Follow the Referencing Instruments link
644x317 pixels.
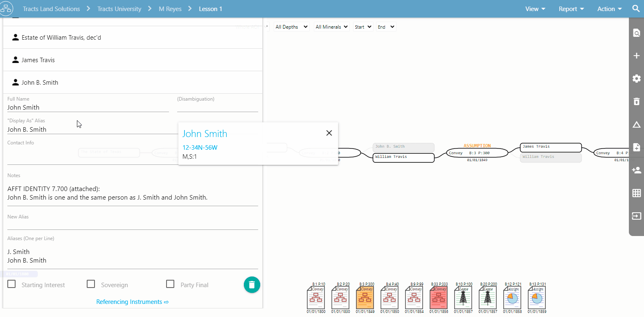pos(132,302)
